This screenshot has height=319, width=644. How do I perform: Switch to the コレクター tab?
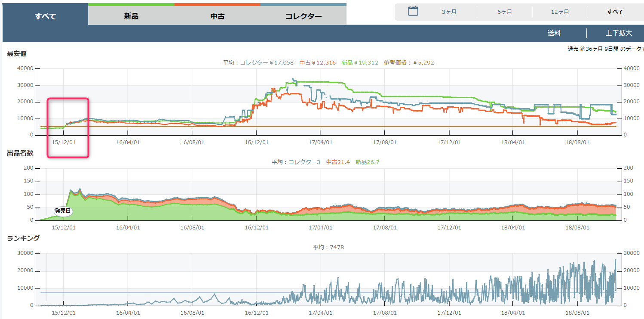coord(303,16)
